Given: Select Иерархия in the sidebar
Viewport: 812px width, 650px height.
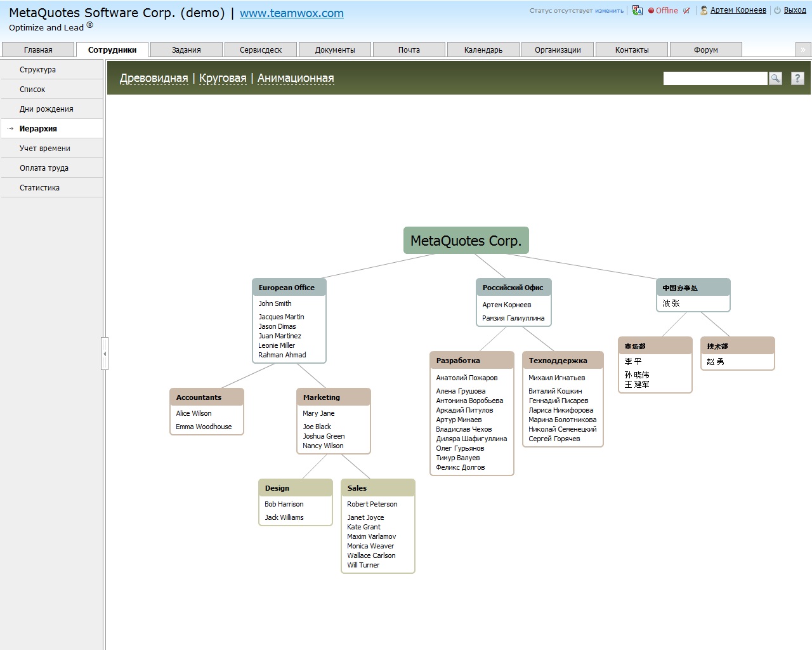Looking at the screenshot, I should click(52, 129).
